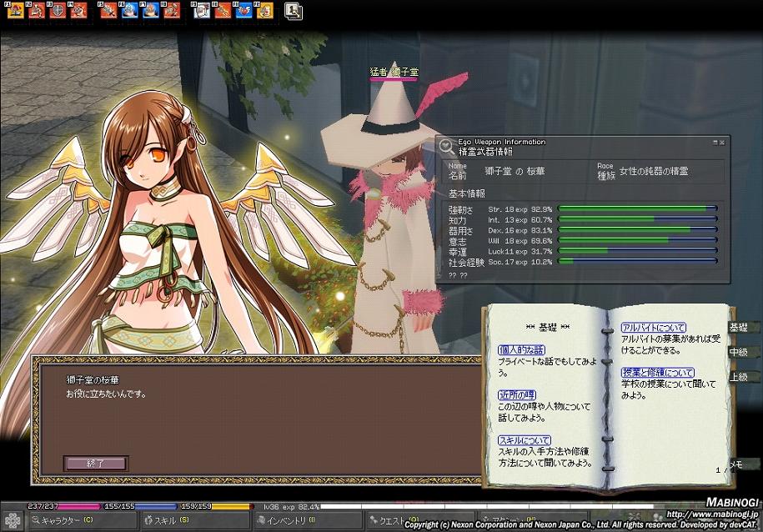
Task: Activate the F2 hotkey skill icon
Action: [x=37, y=10]
